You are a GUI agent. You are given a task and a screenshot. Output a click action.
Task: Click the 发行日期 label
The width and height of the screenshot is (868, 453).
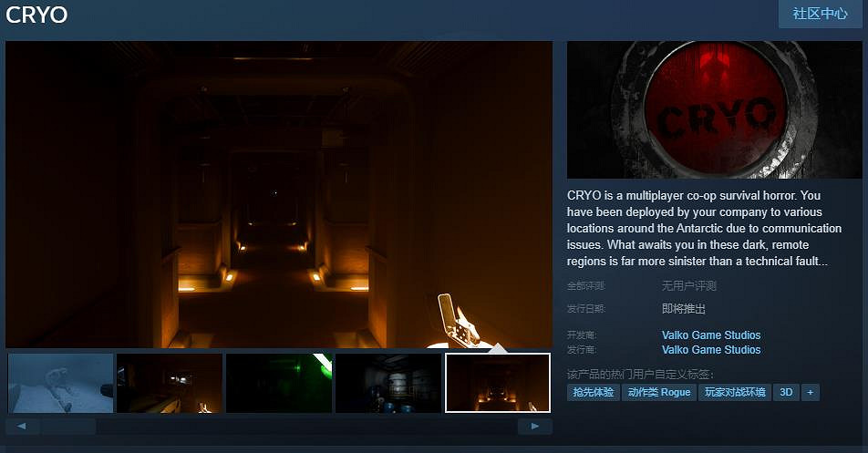click(585, 309)
